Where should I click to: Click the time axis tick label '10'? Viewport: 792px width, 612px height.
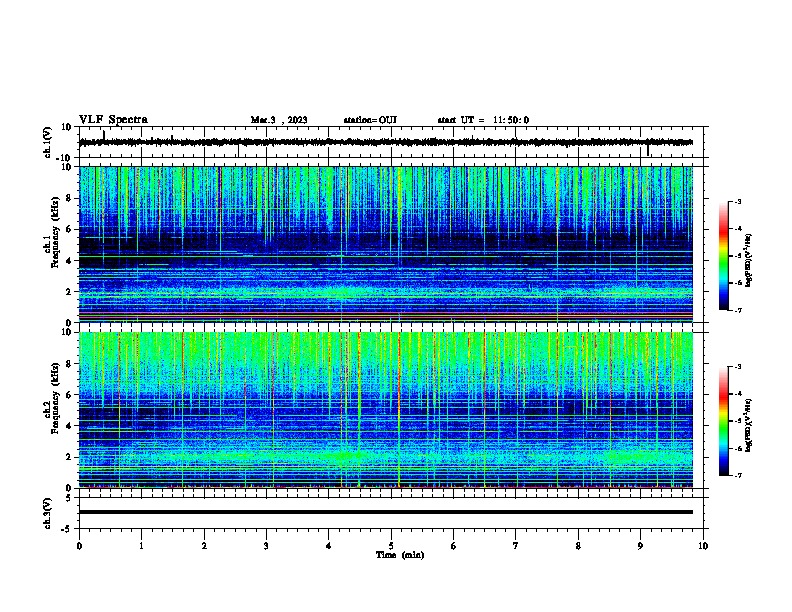[x=703, y=546]
